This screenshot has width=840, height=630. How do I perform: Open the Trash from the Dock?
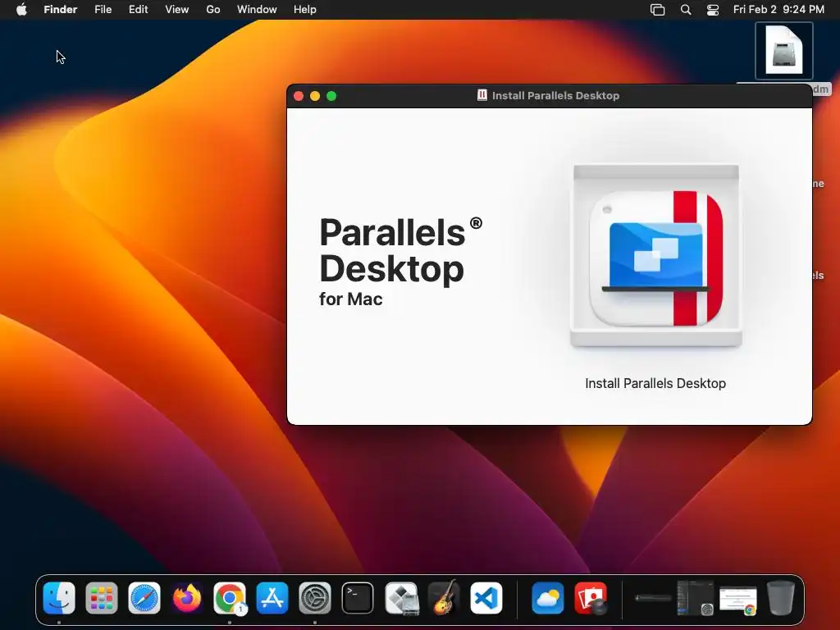point(781,598)
